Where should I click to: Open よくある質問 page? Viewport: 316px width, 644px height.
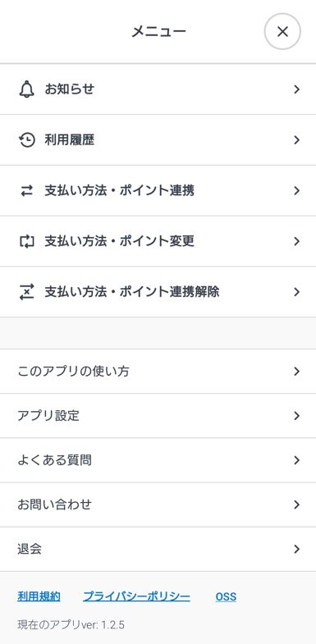[x=158, y=460]
